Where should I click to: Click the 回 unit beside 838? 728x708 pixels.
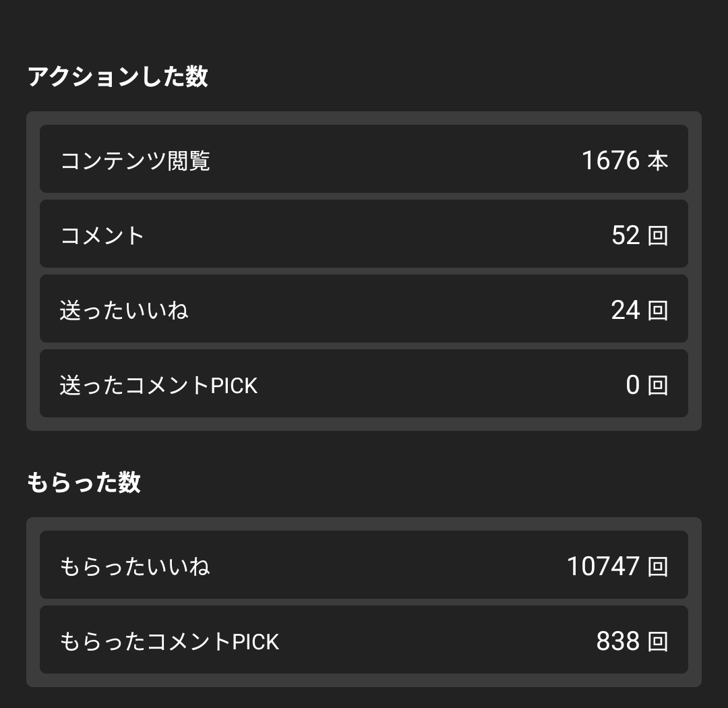[658, 641]
